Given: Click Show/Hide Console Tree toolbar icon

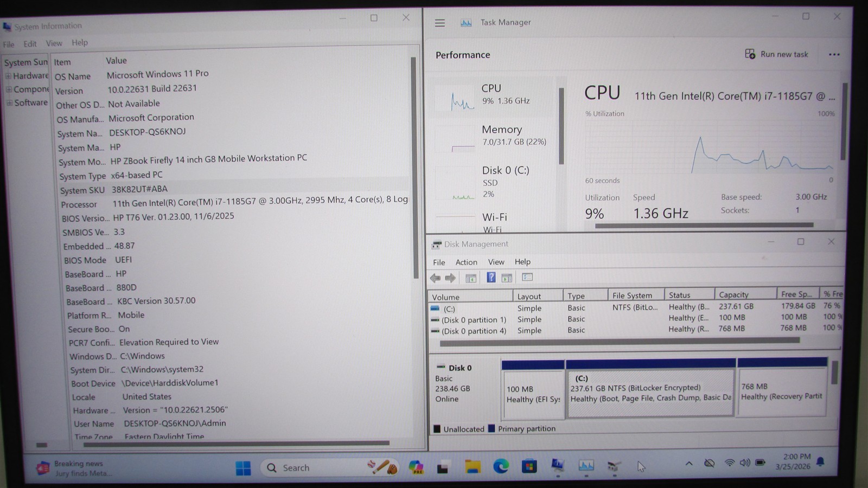Looking at the screenshot, I should (471, 278).
